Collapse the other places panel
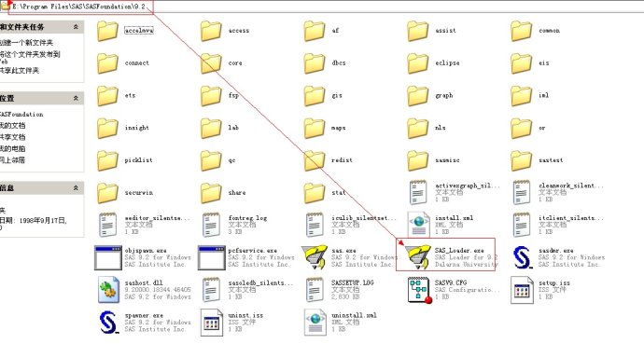This screenshot has width=644, height=344. pos(76,99)
